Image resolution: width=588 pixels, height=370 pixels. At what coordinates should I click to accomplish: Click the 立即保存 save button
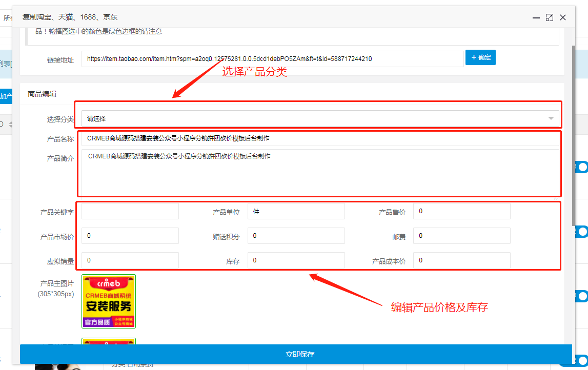click(x=296, y=354)
